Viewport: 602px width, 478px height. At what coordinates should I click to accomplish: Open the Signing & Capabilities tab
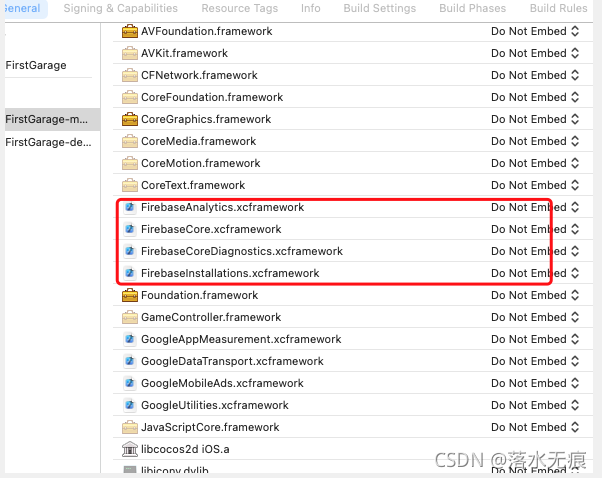click(121, 8)
